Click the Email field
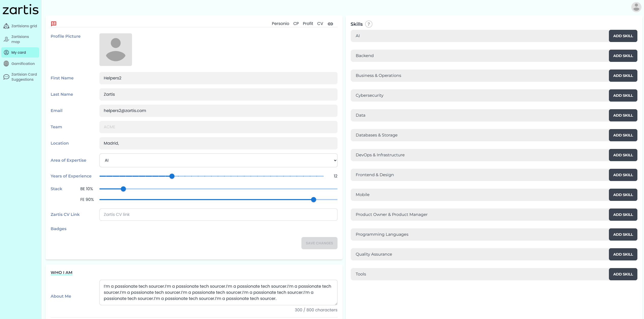644x319 pixels. [218, 111]
